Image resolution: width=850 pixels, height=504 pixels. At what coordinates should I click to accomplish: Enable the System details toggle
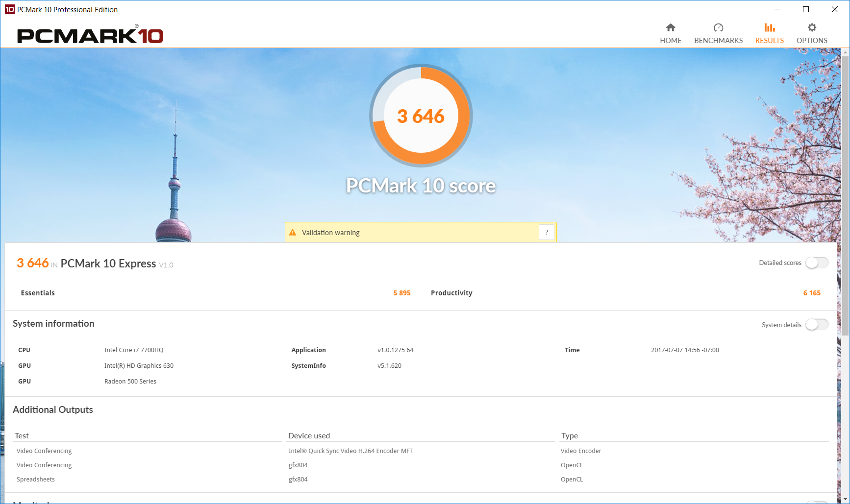[817, 325]
